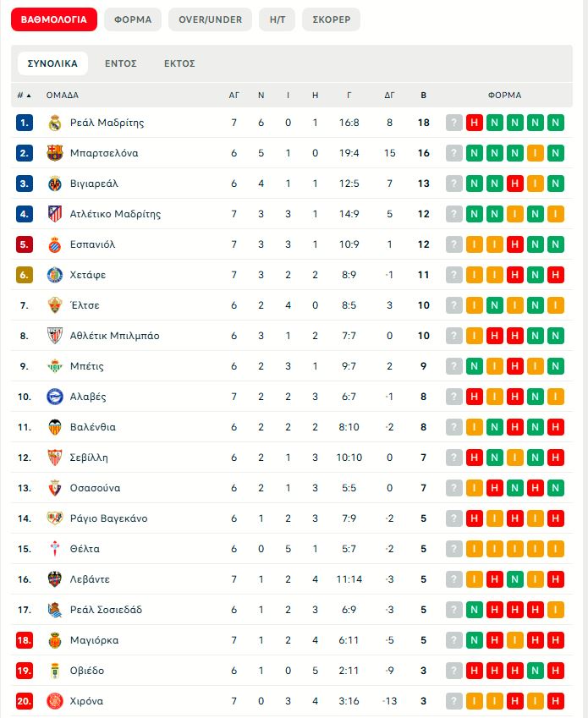This screenshot has height=718, width=588.
Task: Switch to the ΦΟΡΜΑ tab
Action: 133,19
